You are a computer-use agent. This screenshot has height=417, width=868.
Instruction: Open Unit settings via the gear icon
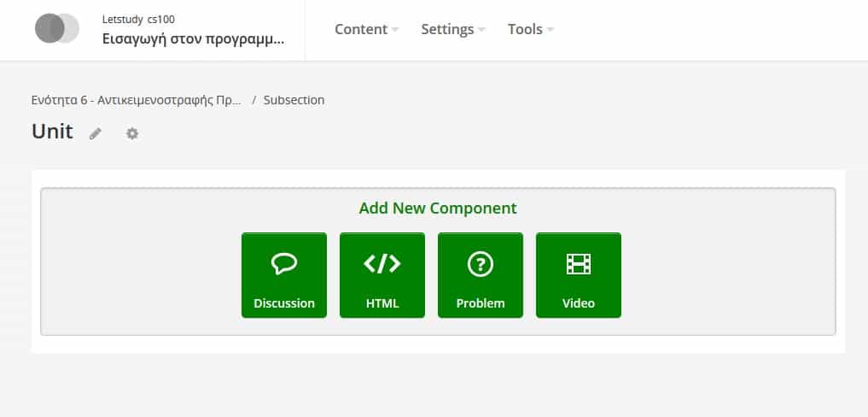click(x=131, y=133)
